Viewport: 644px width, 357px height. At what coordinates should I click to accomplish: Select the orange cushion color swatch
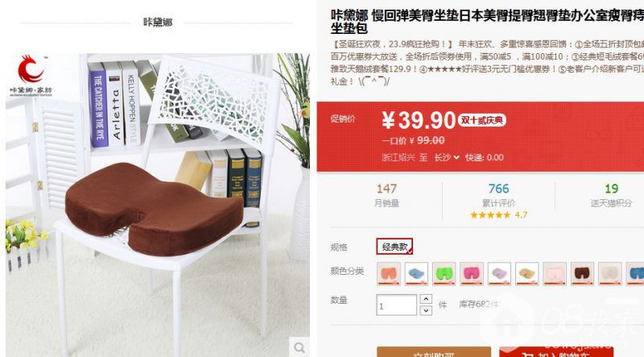click(389, 273)
